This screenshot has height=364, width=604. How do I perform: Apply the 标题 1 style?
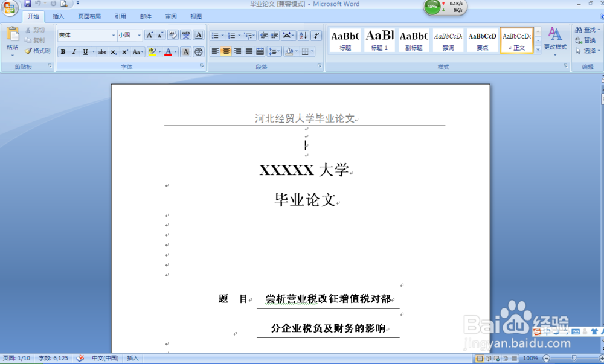[x=379, y=39]
